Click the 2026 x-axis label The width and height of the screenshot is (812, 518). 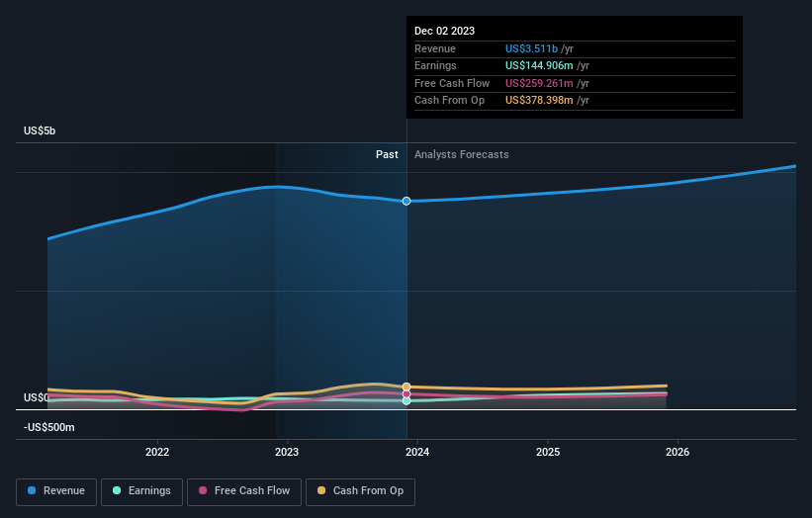(677, 452)
